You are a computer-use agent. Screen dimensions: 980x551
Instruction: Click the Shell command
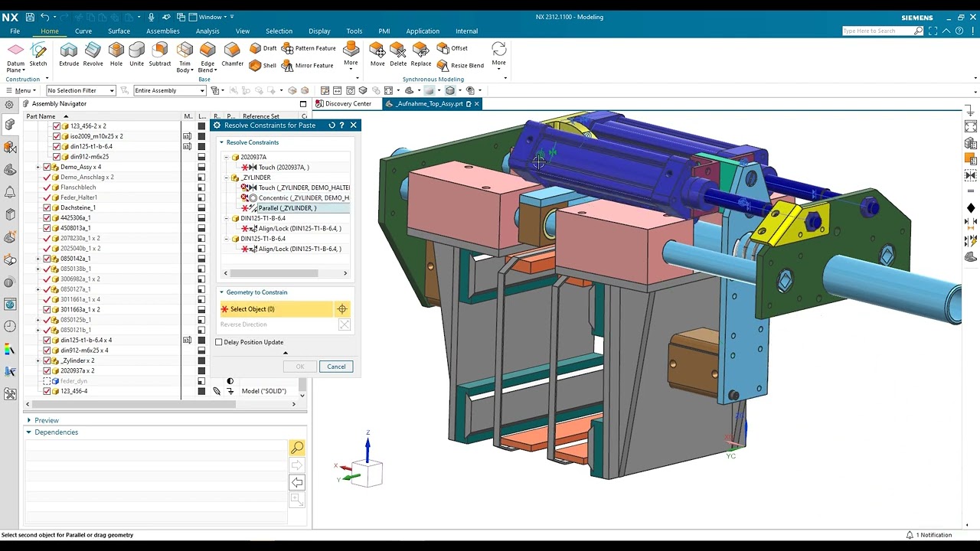[263, 66]
